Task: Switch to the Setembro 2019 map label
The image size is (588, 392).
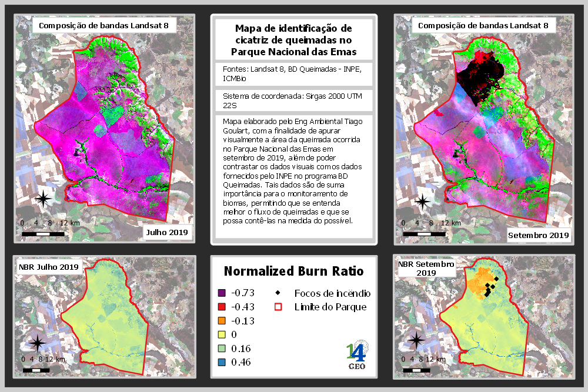Action: point(538,234)
